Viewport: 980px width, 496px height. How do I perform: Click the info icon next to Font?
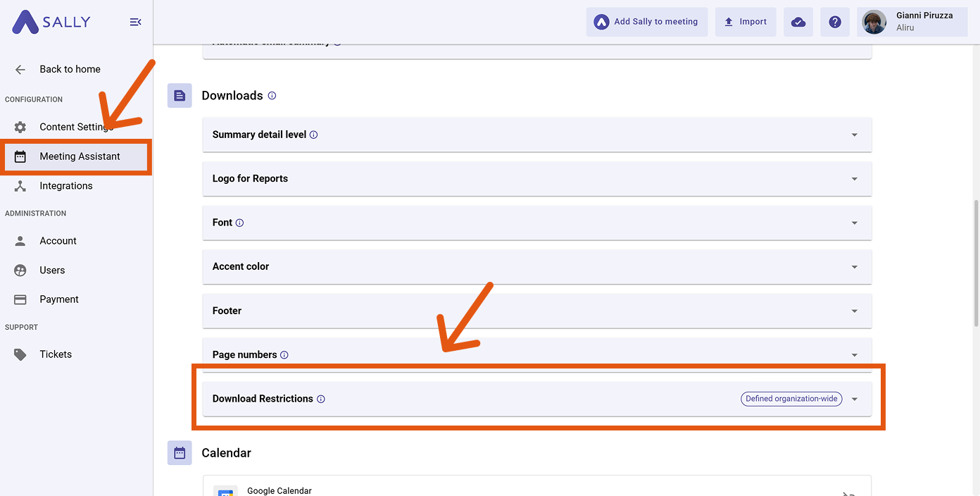[239, 223]
